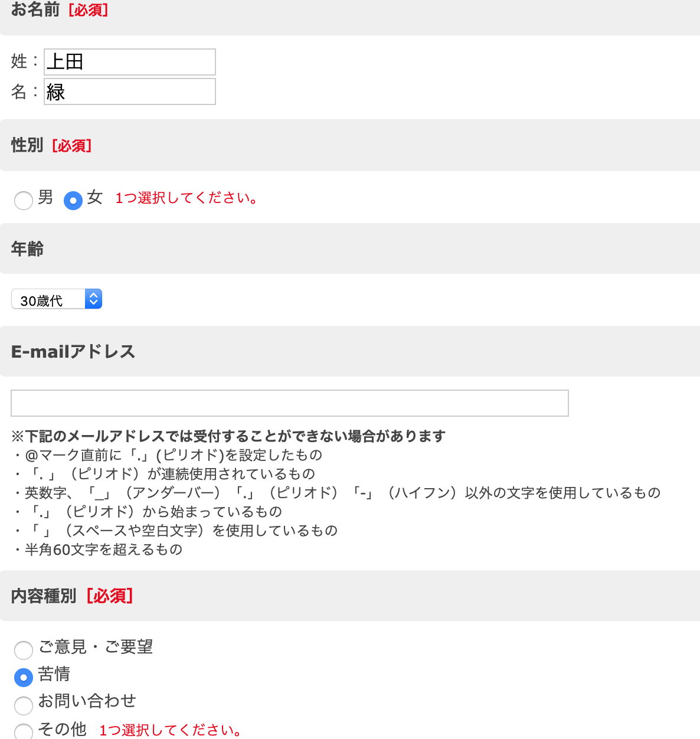Click the E-mailアドレス section heading

click(x=73, y=352)
